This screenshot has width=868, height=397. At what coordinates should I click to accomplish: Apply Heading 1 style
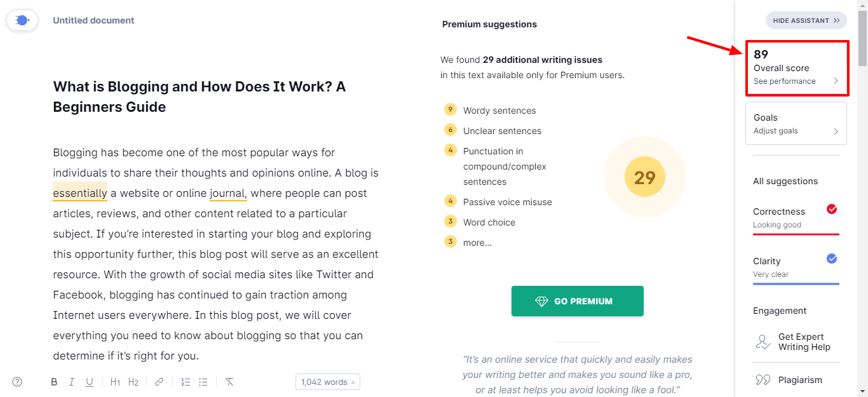(x=115, y=382)
